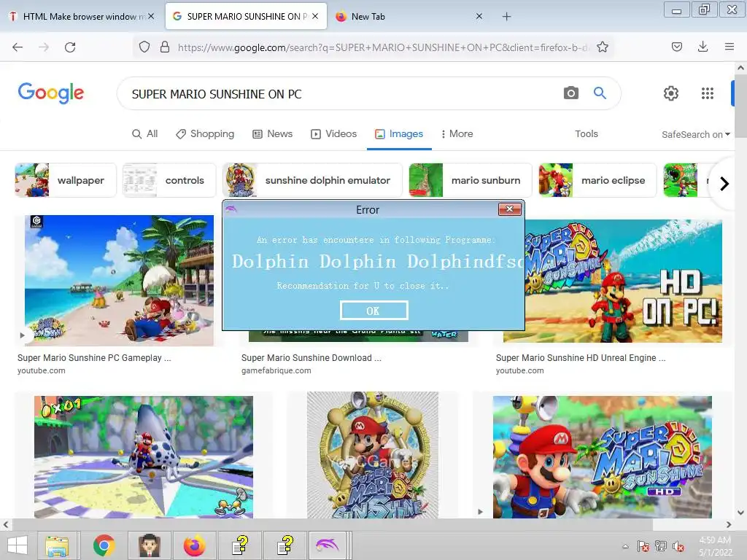This screenshot has height=560, width=747.
Task: Open the SafeSearch on dropdown
Action: click(x=695, y=134)
